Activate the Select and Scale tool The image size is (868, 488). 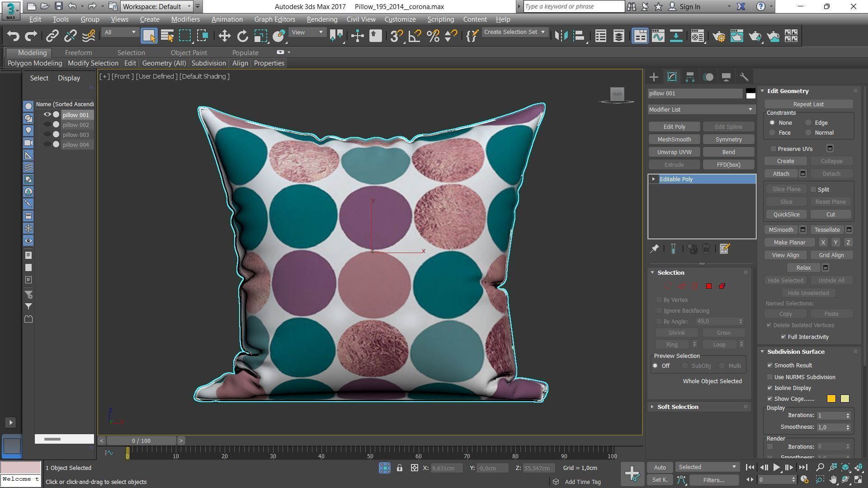[x=261, y=36]
